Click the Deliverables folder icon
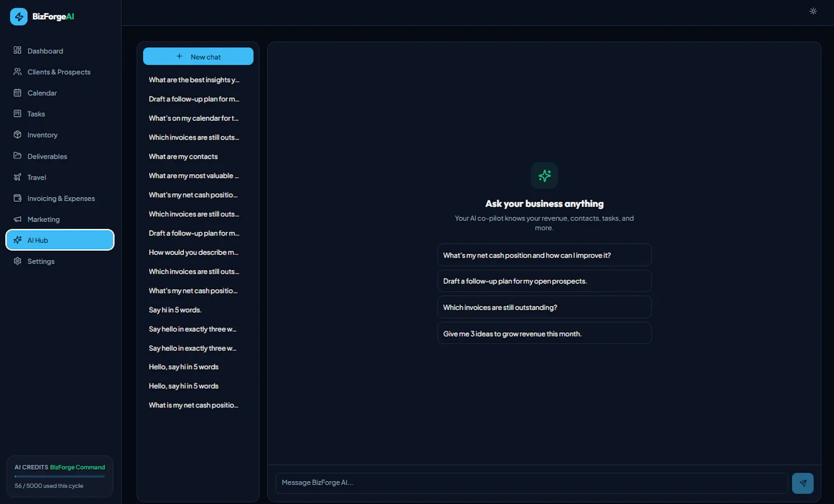Image resolution: width=834 pixels, height=504 pixels. point(17,156)
